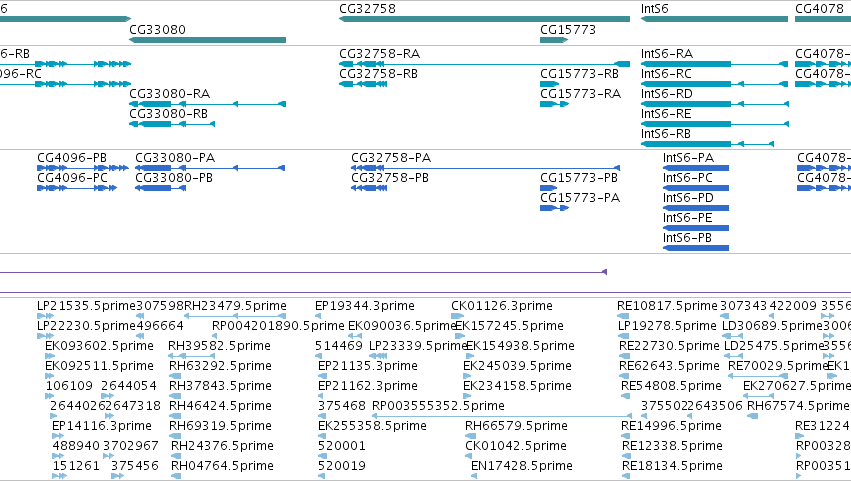The width and height of the screenshot is (851, 481).
Task: Select the IntS6-PA protein bar
Action: pyautogui.click(x=696, y=168)
